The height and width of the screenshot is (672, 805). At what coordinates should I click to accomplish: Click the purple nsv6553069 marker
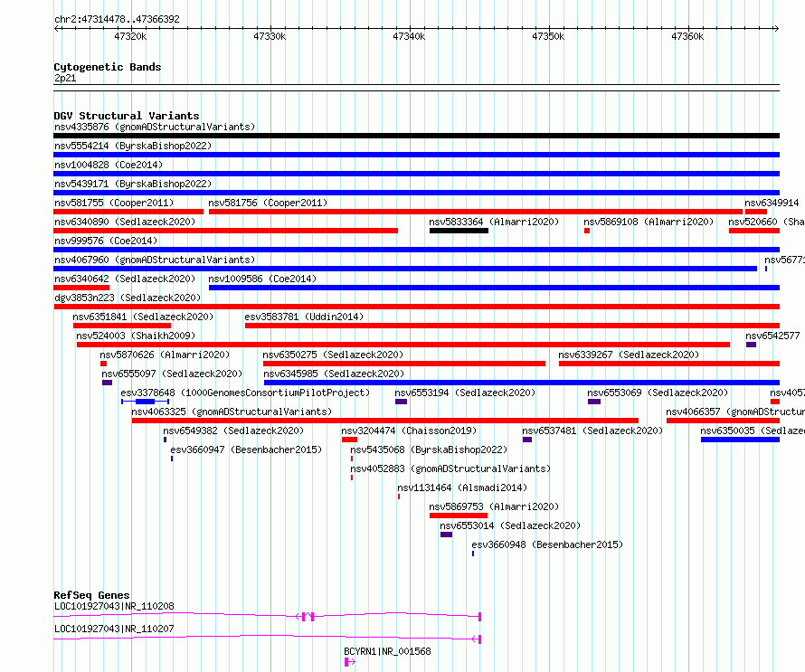[x=594, y=402]
